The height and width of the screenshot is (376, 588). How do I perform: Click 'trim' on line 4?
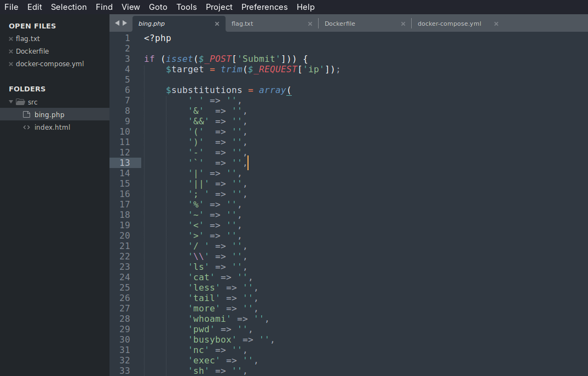pyautogui.click(x=232, y=70)
